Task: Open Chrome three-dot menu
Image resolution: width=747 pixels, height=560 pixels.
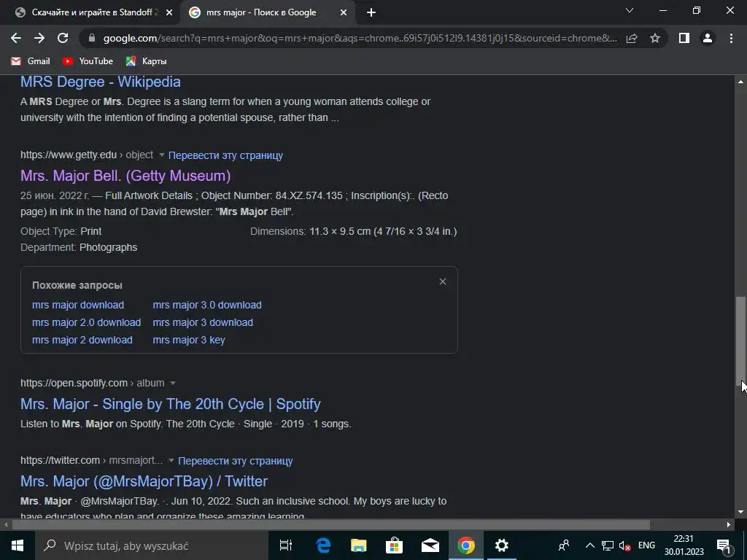Action: pos(731,38)
